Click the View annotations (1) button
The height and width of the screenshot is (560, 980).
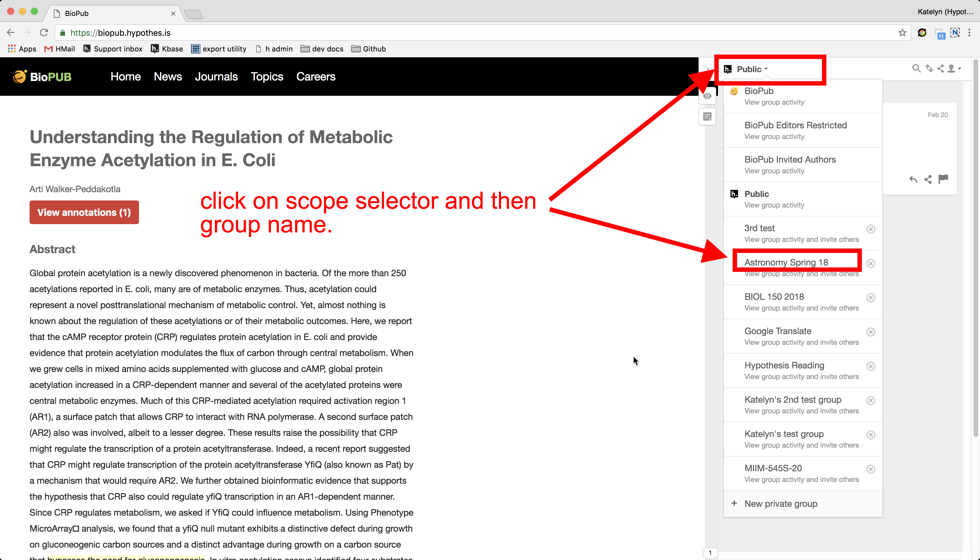tap(84, 212)
